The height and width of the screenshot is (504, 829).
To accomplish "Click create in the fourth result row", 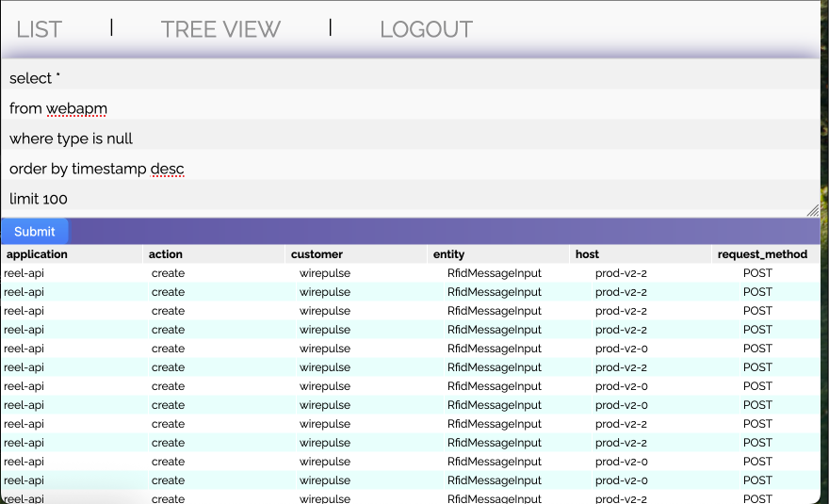I will [x=168, y=330].
